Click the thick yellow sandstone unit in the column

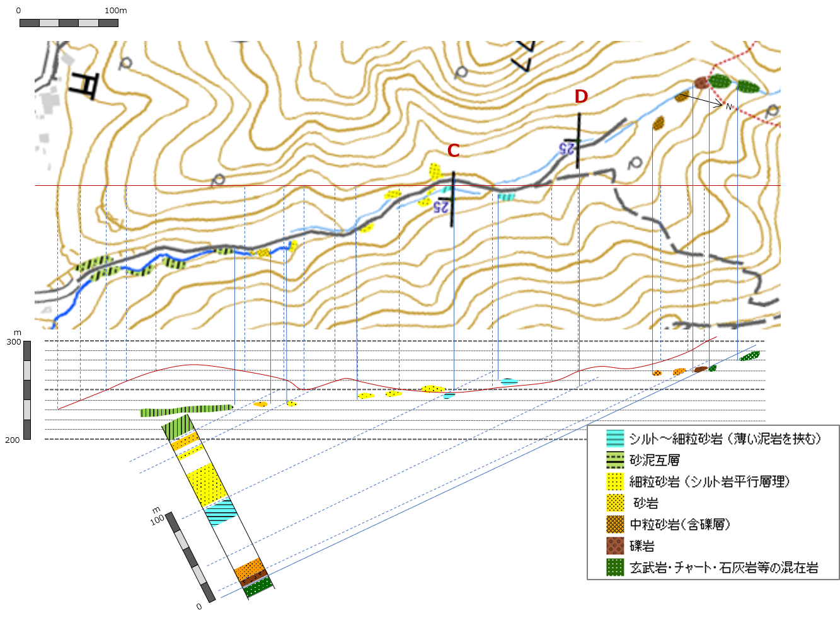pos(207,484)
